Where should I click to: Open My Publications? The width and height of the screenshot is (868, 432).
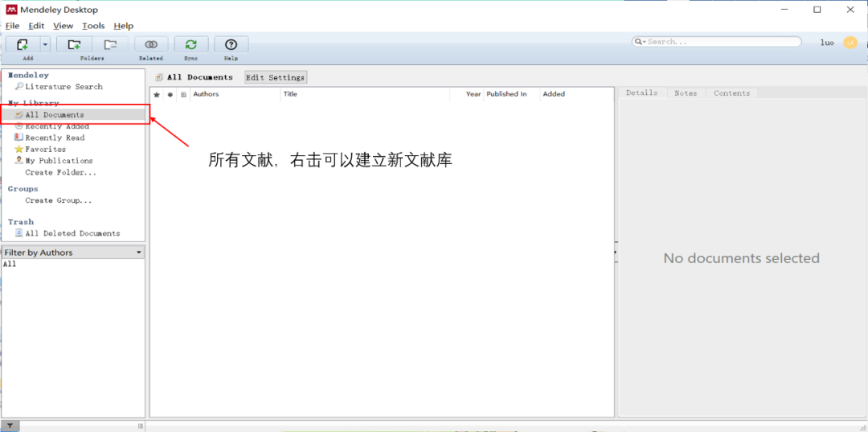coord(59,161)
